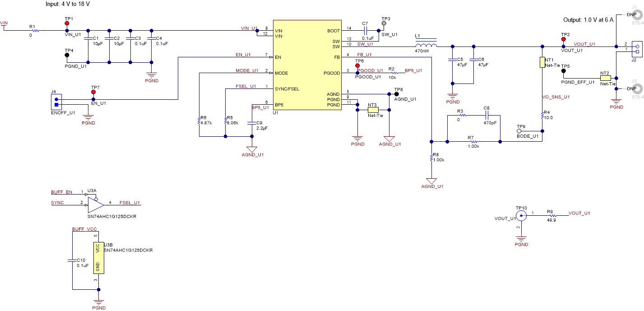This screenshot has width=644, height=311.
Task: Select the AGND_U1 ground symbol under R8
Action: tap(432, 181)
